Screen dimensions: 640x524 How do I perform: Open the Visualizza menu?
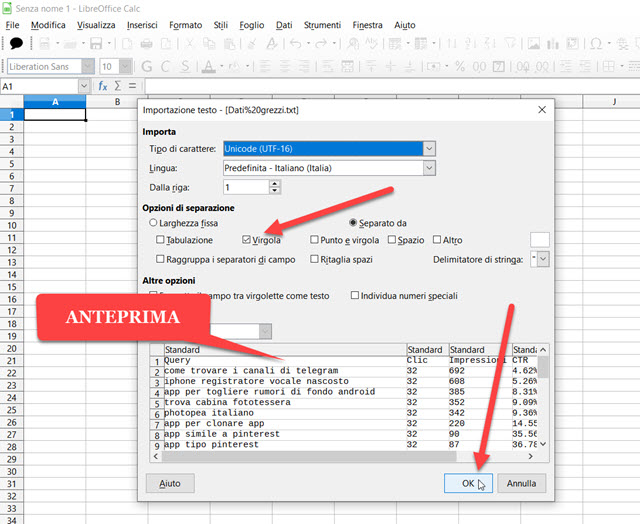tap(96, 25)
